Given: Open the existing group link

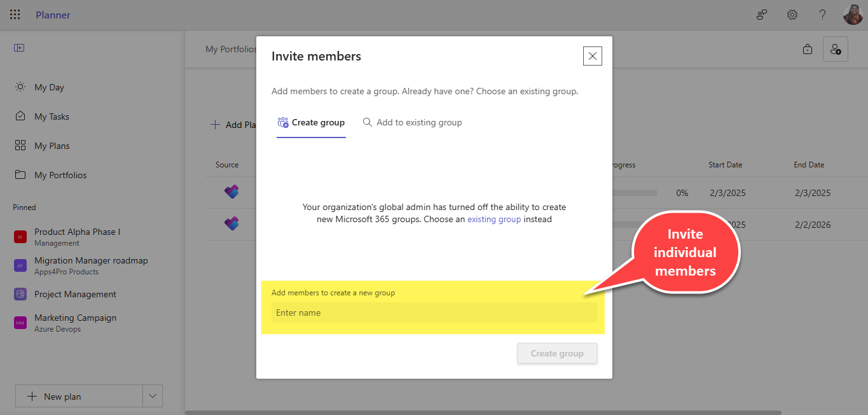Looking at the screenshot, I should click(494, 219).
